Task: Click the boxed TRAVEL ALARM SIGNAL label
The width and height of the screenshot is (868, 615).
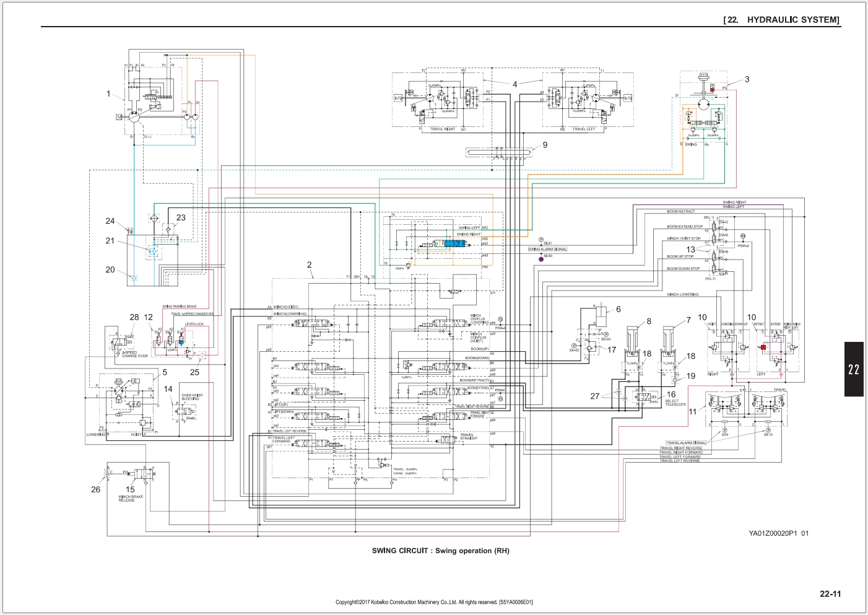Action: coord(686,443)
